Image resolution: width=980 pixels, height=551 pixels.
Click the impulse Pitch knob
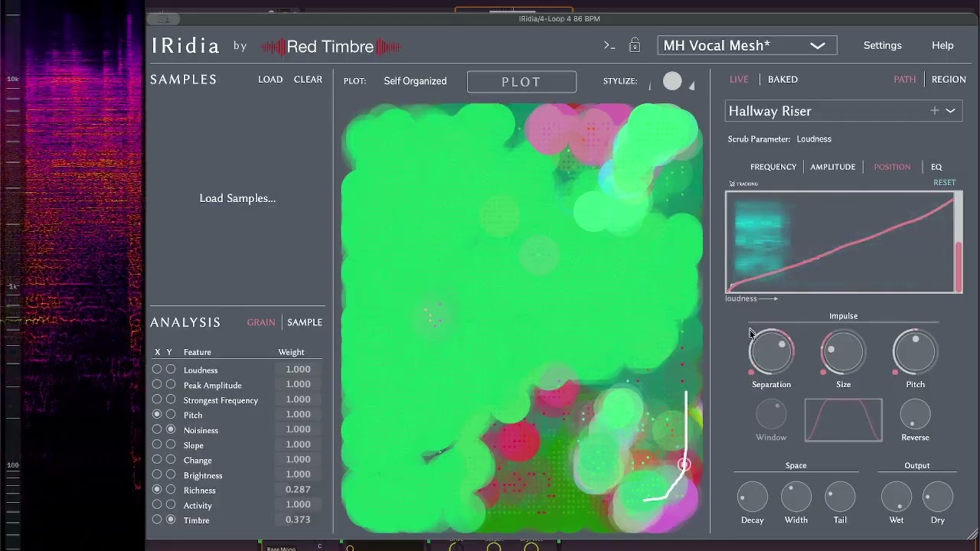(x=915, y=352)
